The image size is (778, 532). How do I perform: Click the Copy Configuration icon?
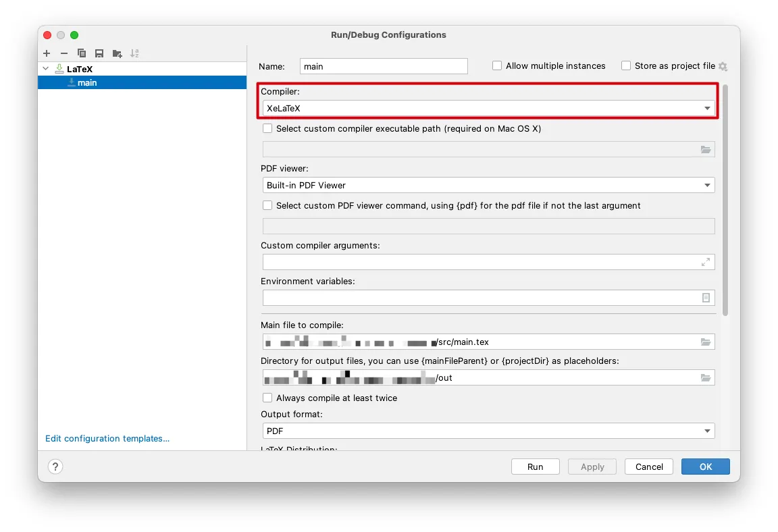(82, 53)
